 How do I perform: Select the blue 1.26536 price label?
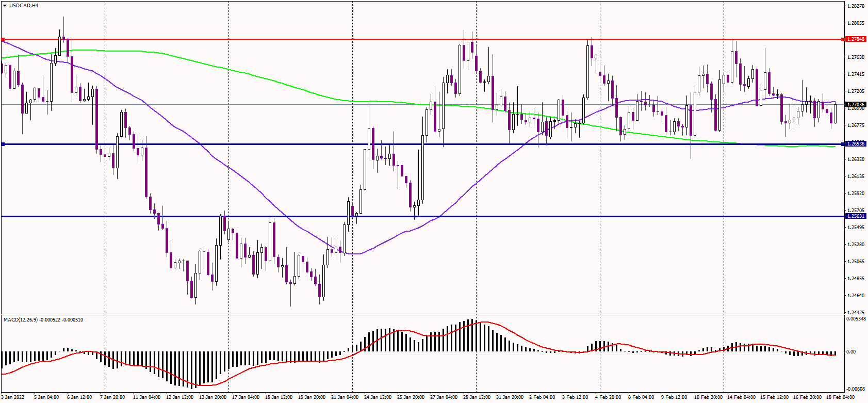point(856,144)
